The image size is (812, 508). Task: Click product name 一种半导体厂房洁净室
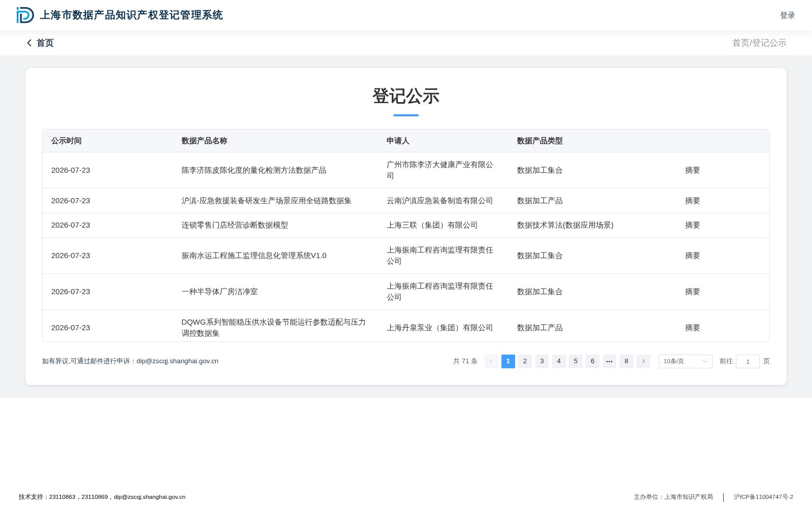[220, 292]
